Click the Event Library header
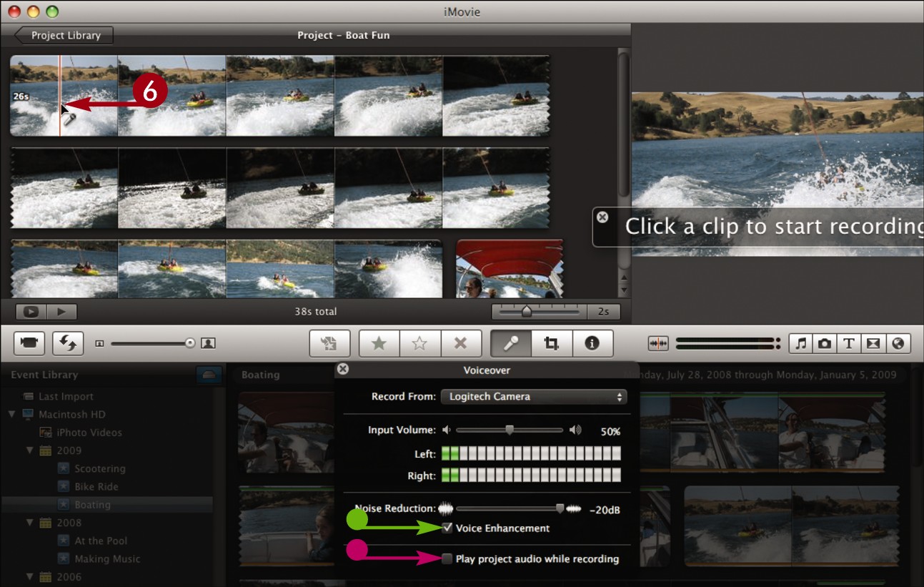The width and height of the screenshot is (924, 587). click(x=44, y=374)
